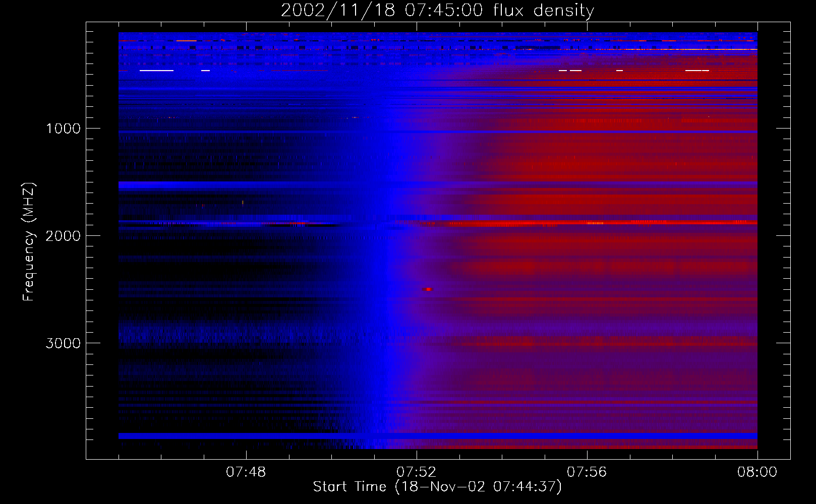
Task: Click the plot title '2002/11/18 07:45:00 flux density'
Action: click(x=437, y=11)
